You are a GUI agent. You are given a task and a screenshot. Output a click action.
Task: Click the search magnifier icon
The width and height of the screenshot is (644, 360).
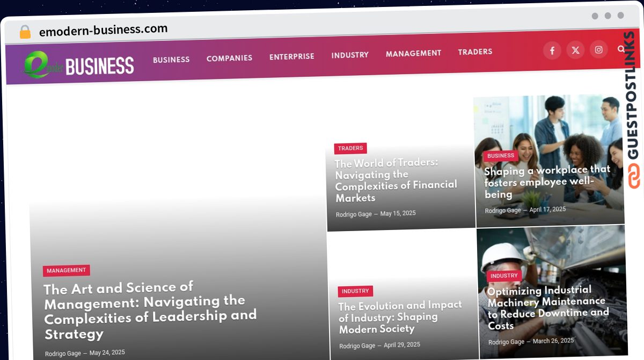point(621,49)
